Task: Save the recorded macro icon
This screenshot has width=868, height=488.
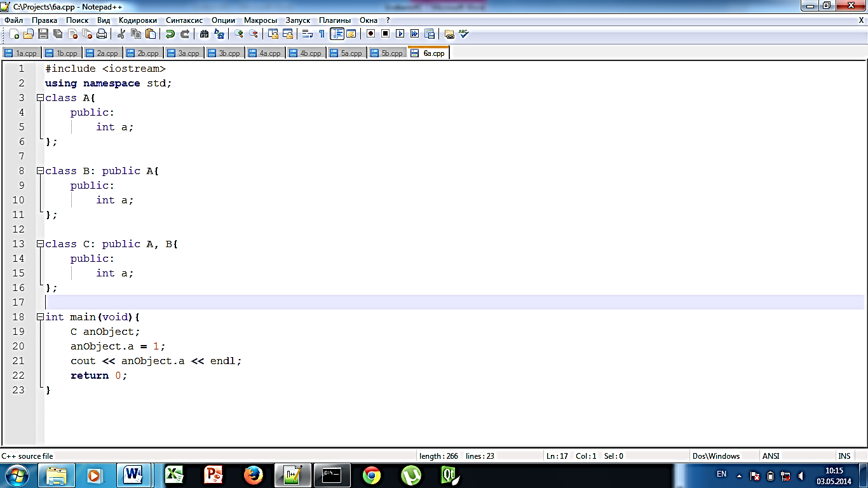Action: click(430, 34)
